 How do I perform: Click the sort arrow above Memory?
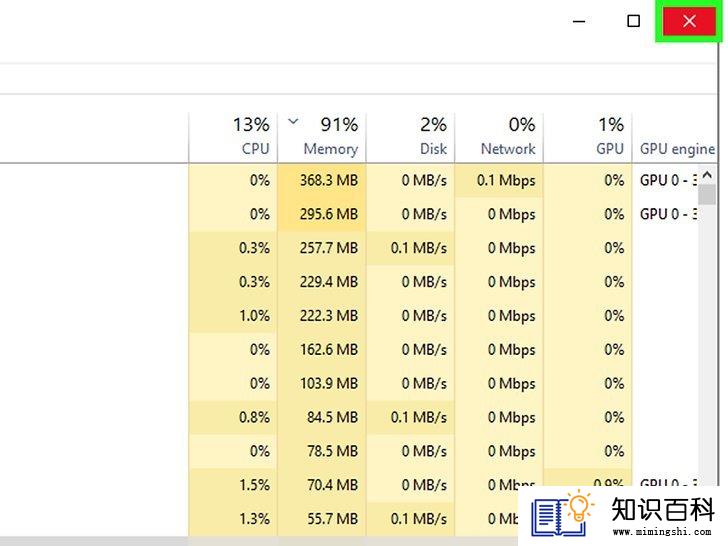(x=292, y=122)
